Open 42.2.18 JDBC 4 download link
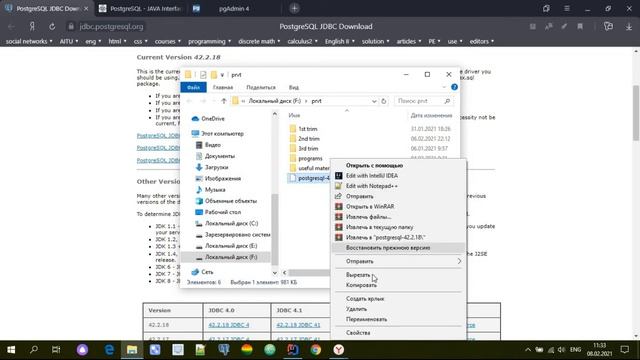This screenshot has height=360, width=640. pos(229,325)
